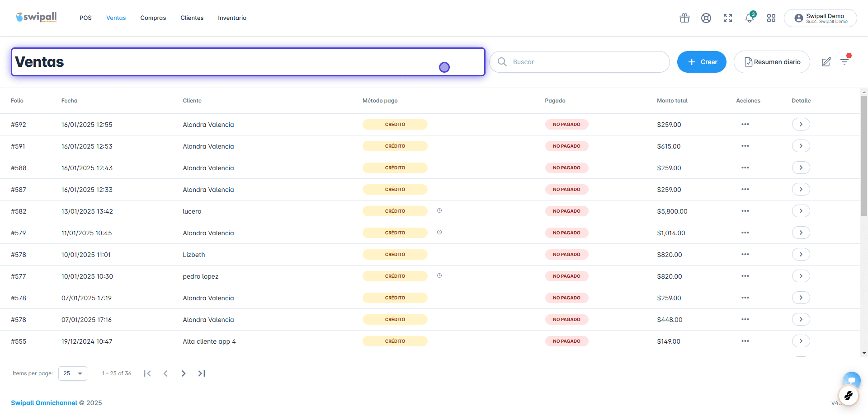This screenshot has height=415, width=868.
Task: Show actions for pedro lopez's sale
Action: pos(745,276)
